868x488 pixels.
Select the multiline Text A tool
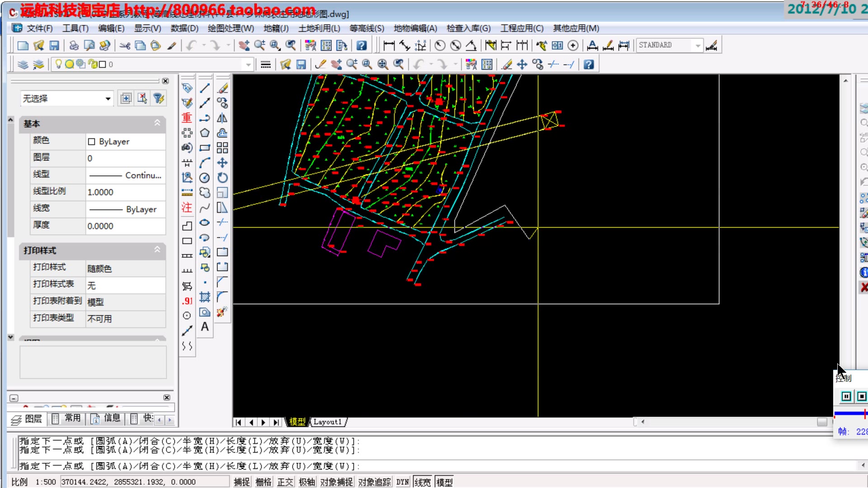click(x=205, y=327)
